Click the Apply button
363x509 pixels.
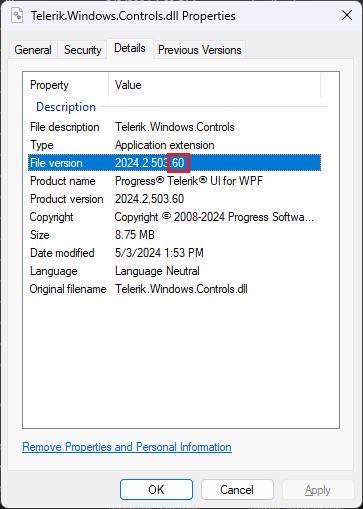[318, 490]
